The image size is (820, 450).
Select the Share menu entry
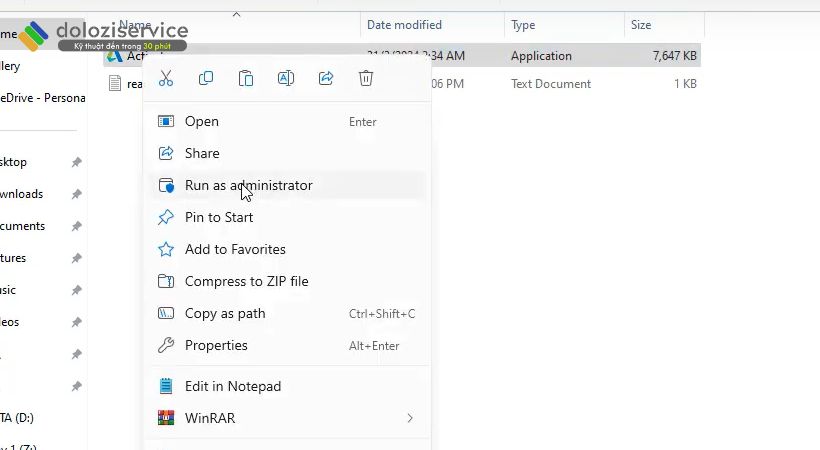point(287,153)
